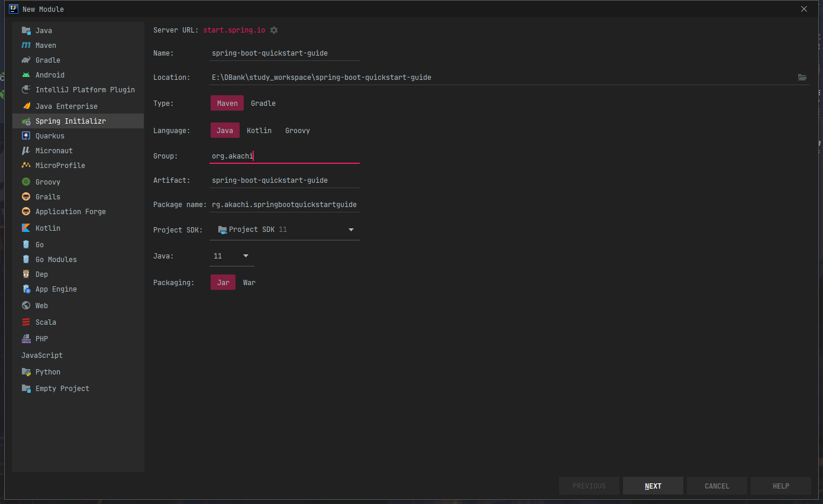Pick Java as the language

pyautogui.click(x=225, y=130)
